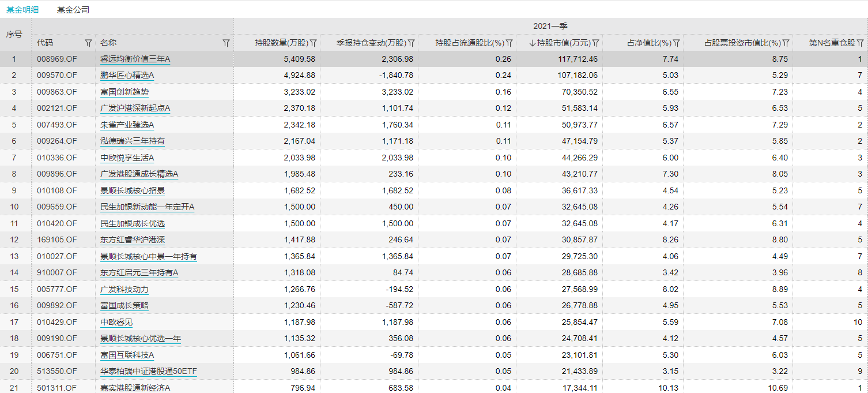The height and width of the screenshot is (393, 868).
Task: Click holding change cell -587.72
Action: [401, 305]
